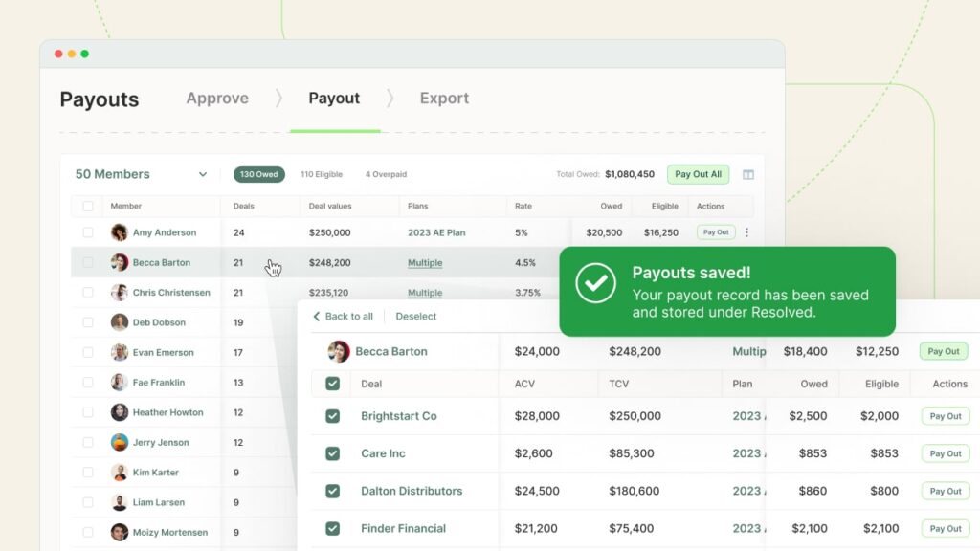Click the back arrow beside Back to all
This screenshot has width=980, height=551.
point(316,316)
